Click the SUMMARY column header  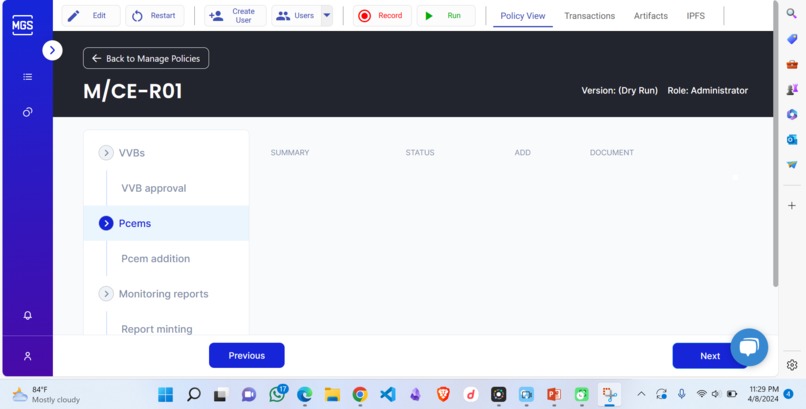tap(290, 153)
